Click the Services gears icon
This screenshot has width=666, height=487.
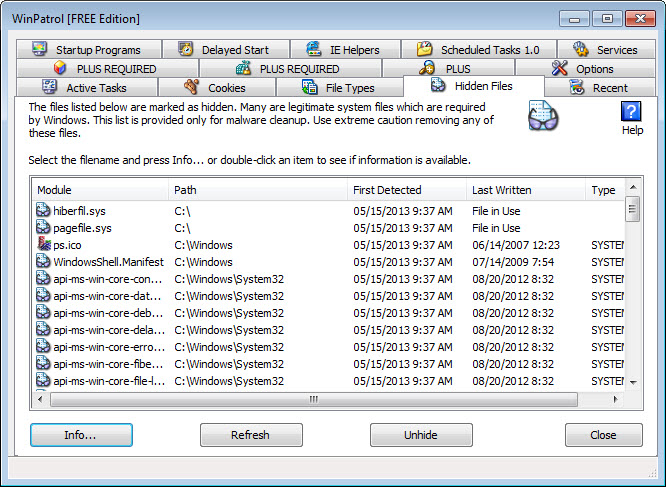click(x=580, y=49)
